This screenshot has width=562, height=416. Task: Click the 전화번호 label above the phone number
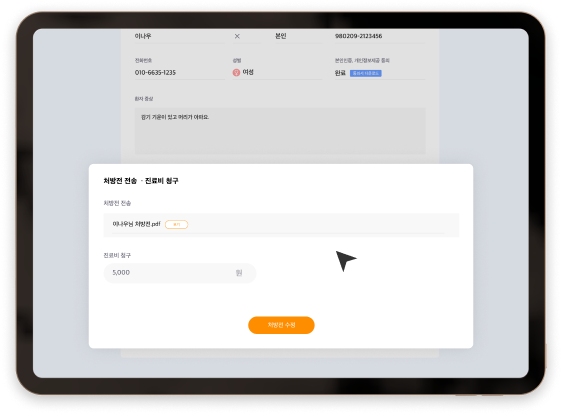click(x=143, y=61)
